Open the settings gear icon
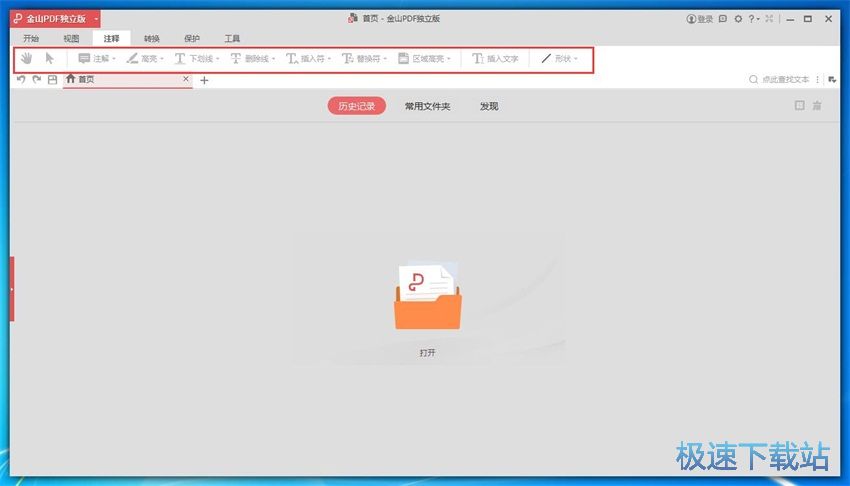Image resolution: width=850 pixels, height=486 pixels. 738,19
